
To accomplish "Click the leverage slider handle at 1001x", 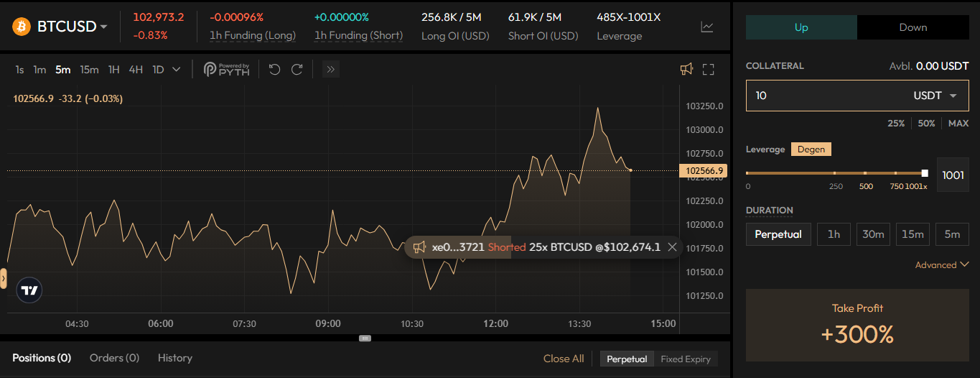I will 925,173.
